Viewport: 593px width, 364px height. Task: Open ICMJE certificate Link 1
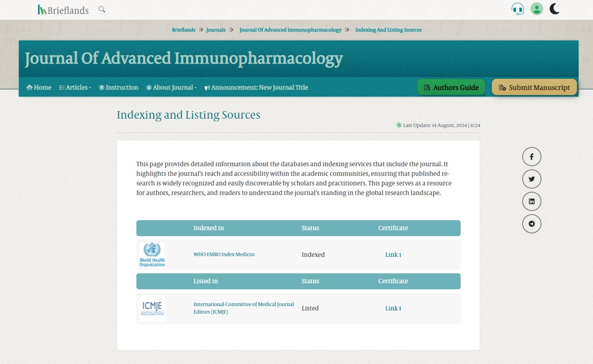pyautogui.click(x=393, y=308)
